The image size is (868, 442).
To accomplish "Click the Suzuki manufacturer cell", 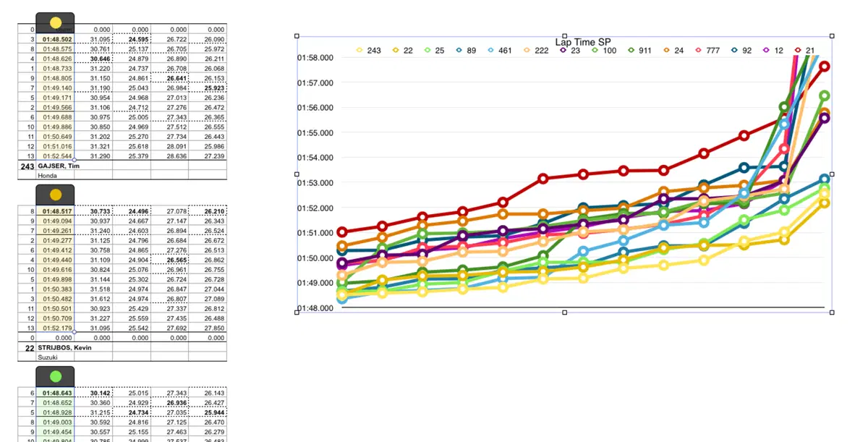I will (46, 357).
